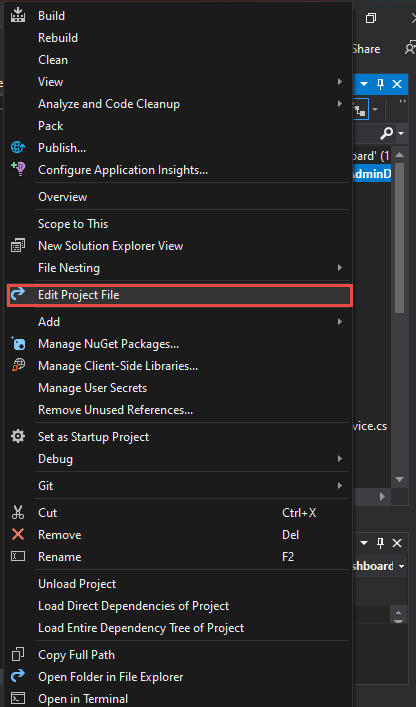Choose Copy Full Path
Image resolution: width=416 pixels, height=707 pixels.
(178, 655)
